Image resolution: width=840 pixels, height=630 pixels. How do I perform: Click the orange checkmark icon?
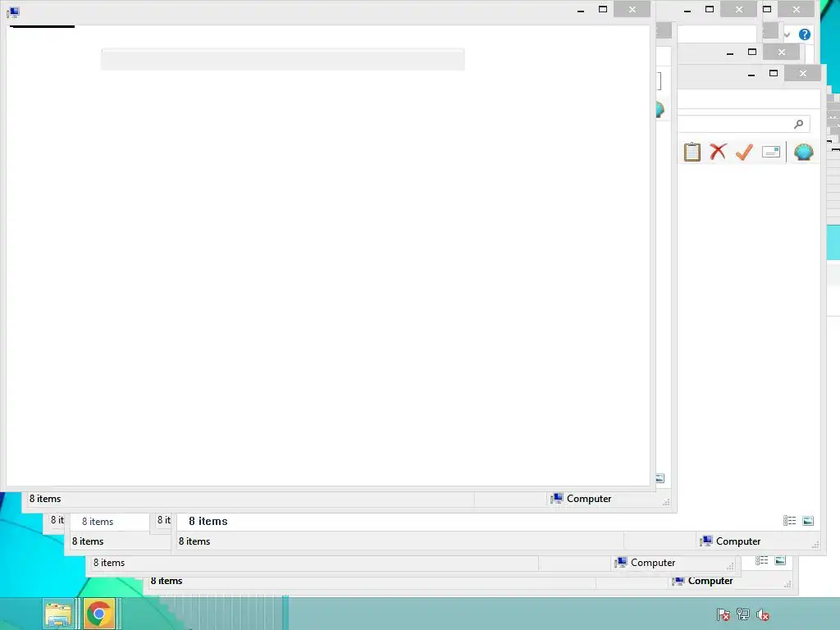(x=744, y=152)
